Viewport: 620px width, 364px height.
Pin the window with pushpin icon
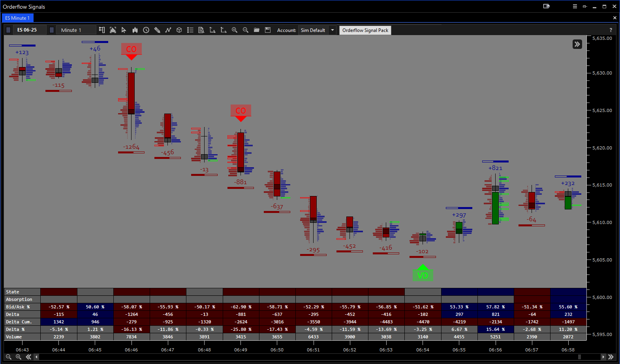click(x=585, y=6)
